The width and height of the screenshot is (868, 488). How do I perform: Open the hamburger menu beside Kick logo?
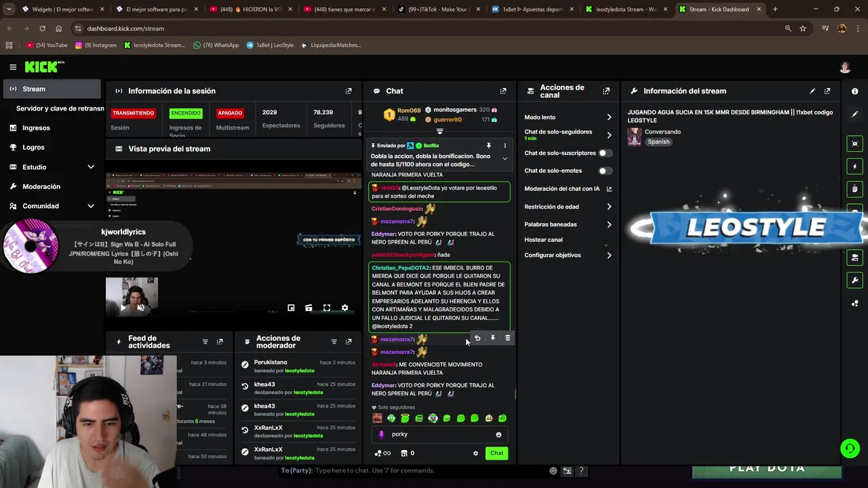13,67
